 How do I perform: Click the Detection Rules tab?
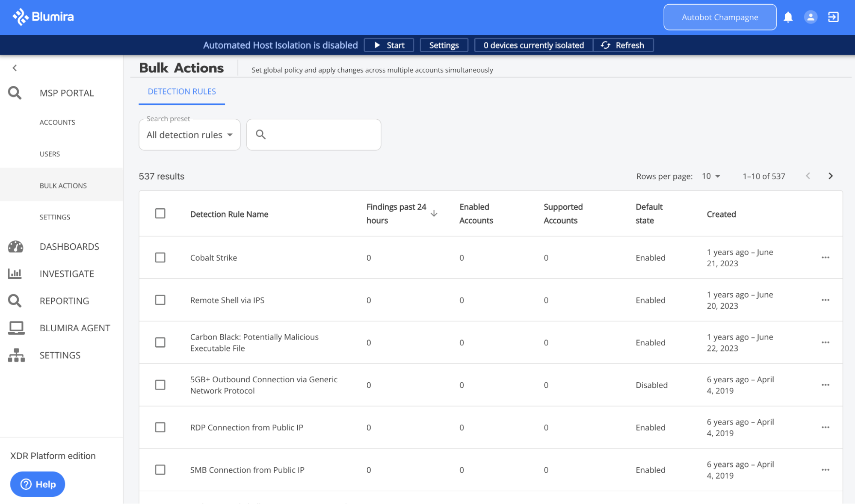[x=181, y=91]
